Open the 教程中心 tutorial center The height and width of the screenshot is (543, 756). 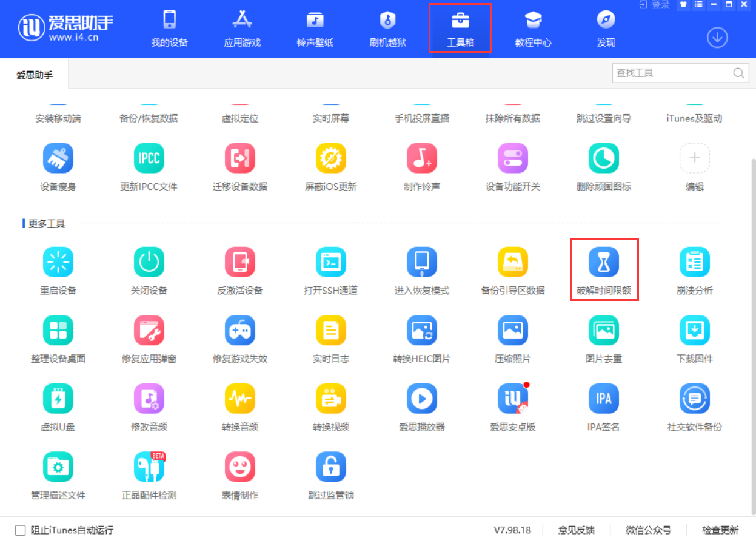(x=532, y=27)
